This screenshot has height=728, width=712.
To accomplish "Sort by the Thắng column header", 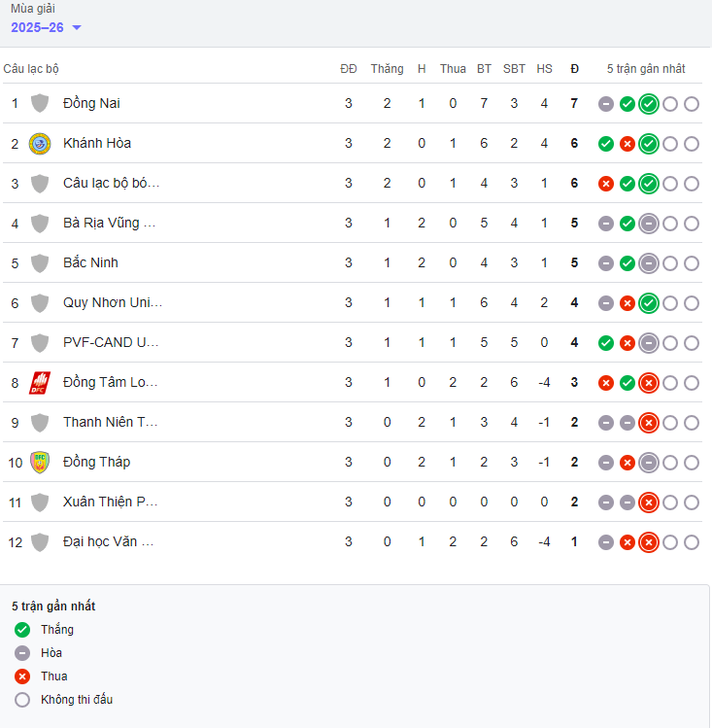I will [387, 69].
